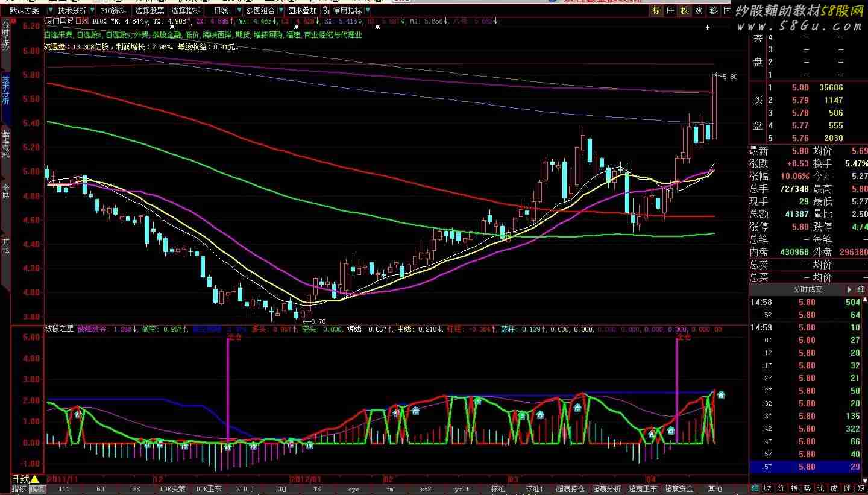The height and width of the screenshot is (495, 868).
Task: Switch to the DDE卫东 indicator tab
Action: [x=209, y=489]
